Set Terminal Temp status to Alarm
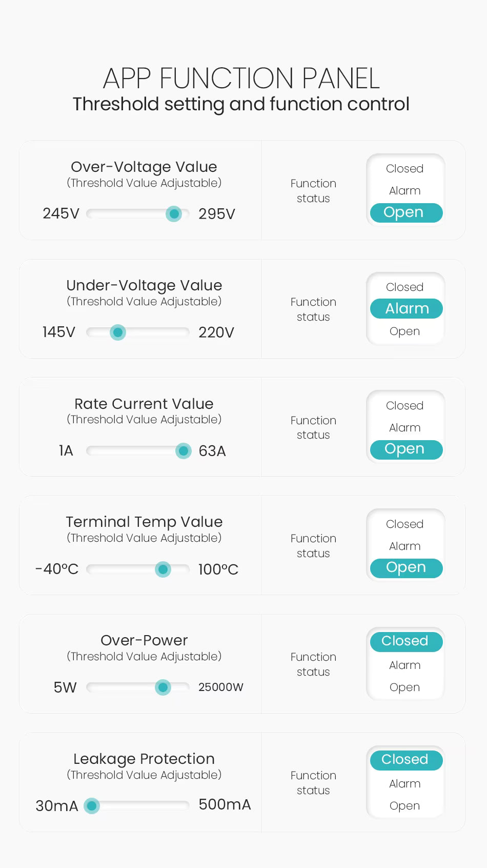The height and width of the screenshot is (868, 487). tap(404, 546)
